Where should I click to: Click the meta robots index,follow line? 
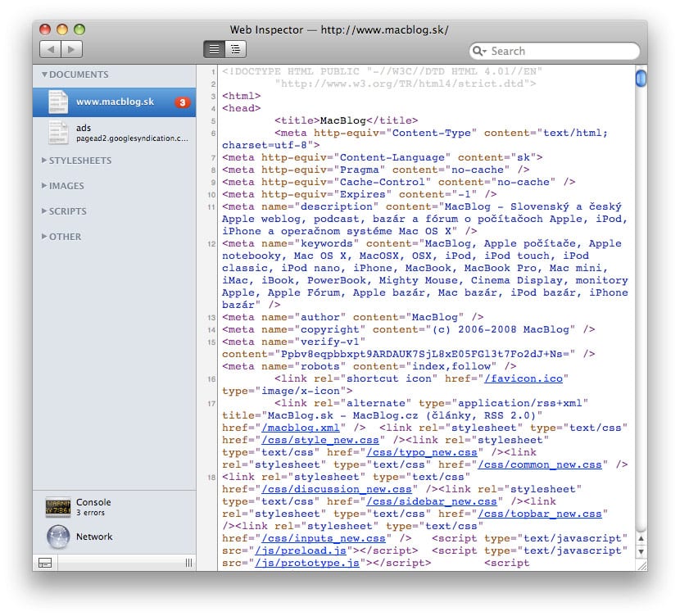tap(369, 366)
